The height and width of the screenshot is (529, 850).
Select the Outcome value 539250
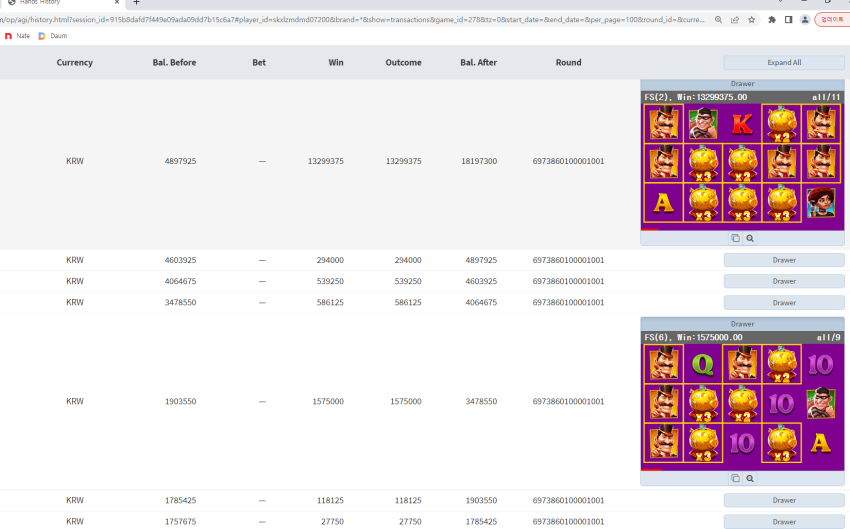coord(408,281)
